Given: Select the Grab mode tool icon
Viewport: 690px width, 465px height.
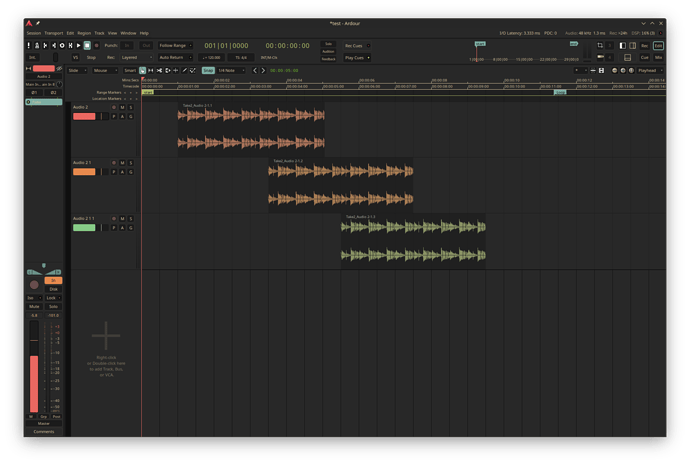Looking at the screenshot, I should (x=142, y=70).
